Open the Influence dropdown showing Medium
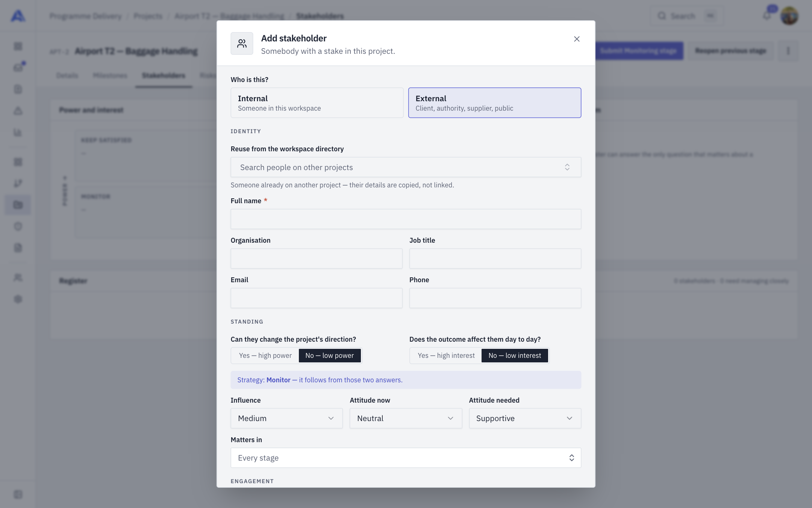This screenshot has height=508, width=812. tap(286, 418)
